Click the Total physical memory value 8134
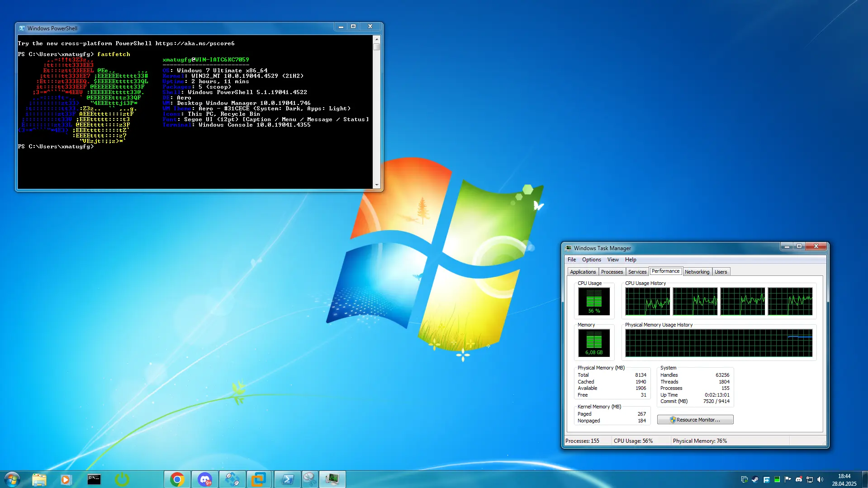Image resolution: width=868 pixels, height=488 pixels. point(640,375)
